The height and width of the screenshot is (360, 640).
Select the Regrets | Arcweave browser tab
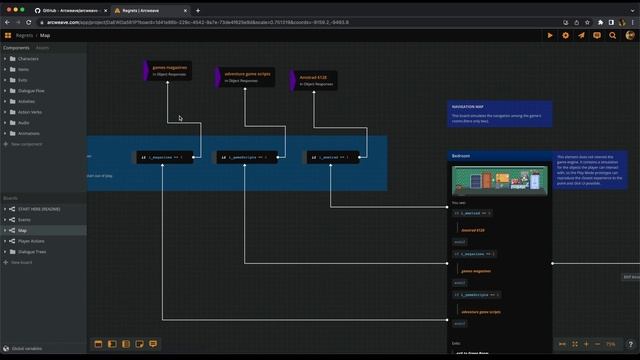151,11
